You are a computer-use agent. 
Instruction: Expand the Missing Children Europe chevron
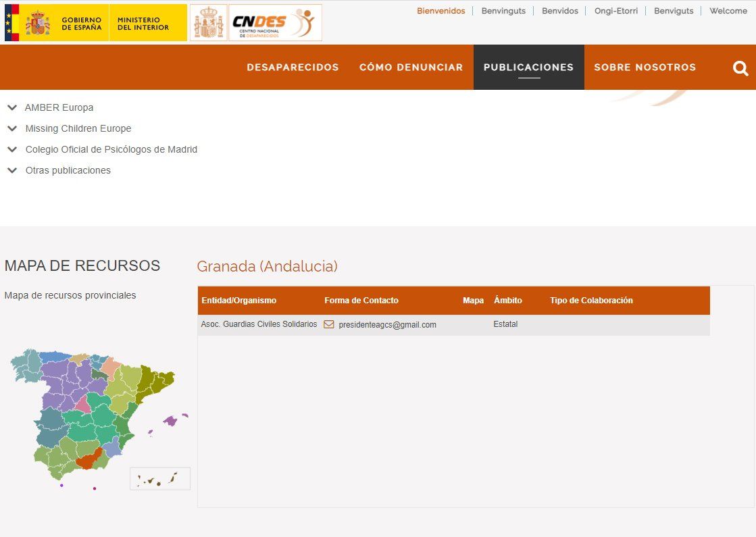click(x=13, y=128)
